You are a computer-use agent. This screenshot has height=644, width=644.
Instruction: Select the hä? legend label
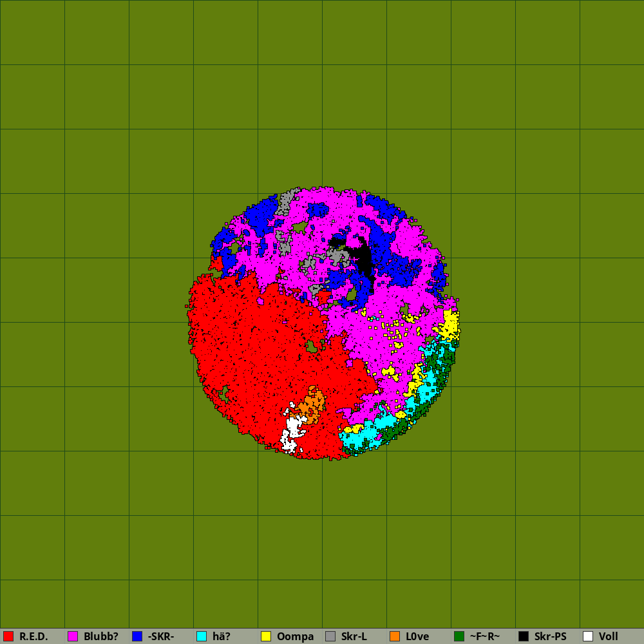(x=222, y=637)
